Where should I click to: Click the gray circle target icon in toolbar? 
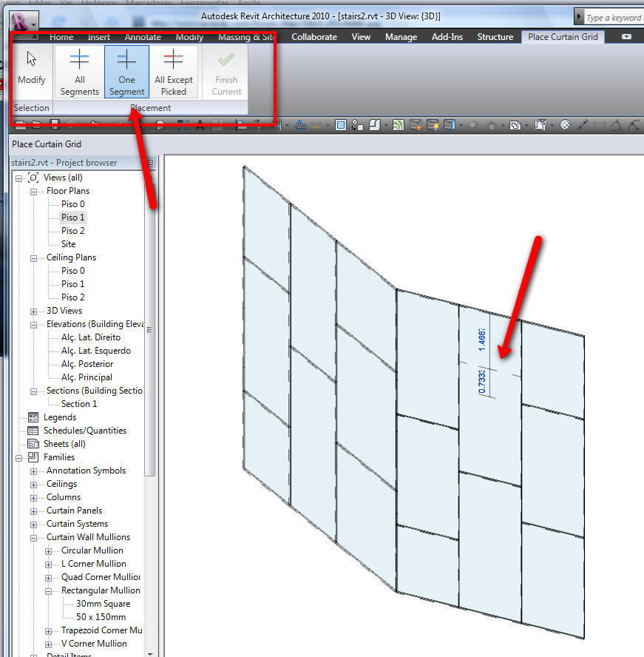[x=474, y=125]
